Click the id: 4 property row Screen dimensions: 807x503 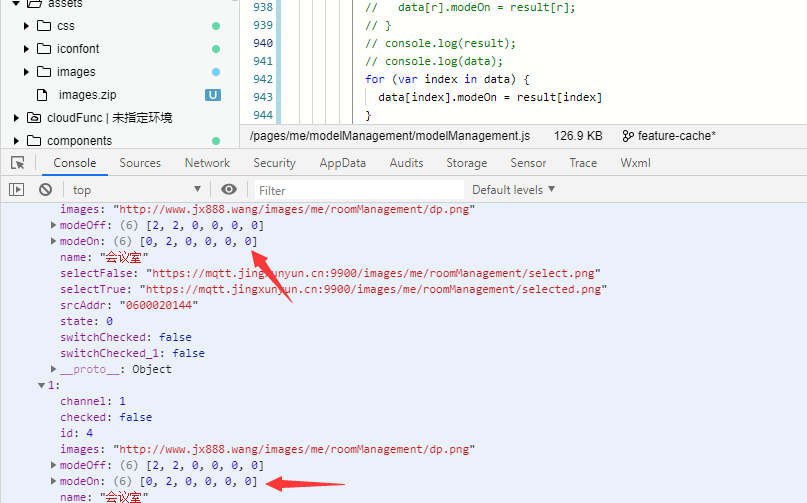point(76,433)
